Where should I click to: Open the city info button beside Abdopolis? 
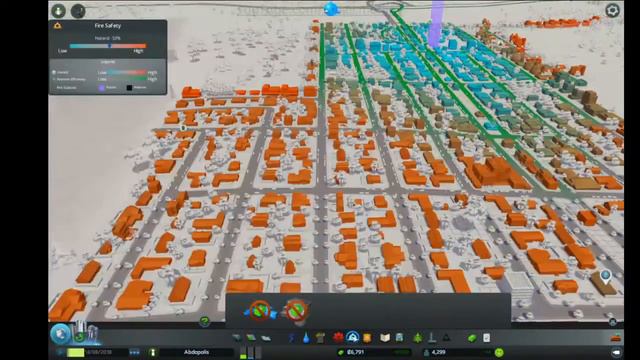point(153,352)
